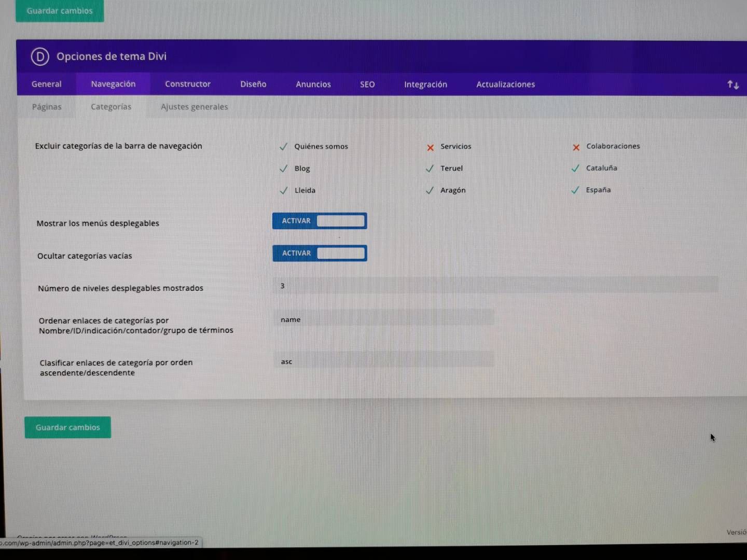The width and height of the screenshot is (747, 560).
Task: Click the Ordenar enlaces de categorías por label
Action: 136,325
